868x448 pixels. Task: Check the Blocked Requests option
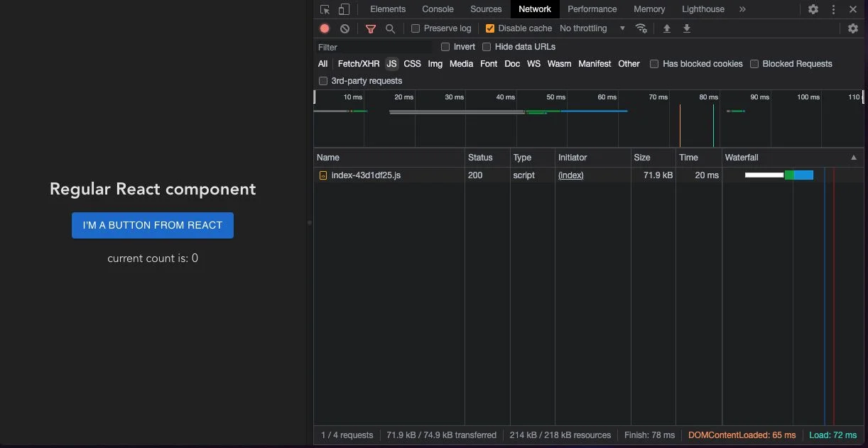754,64
